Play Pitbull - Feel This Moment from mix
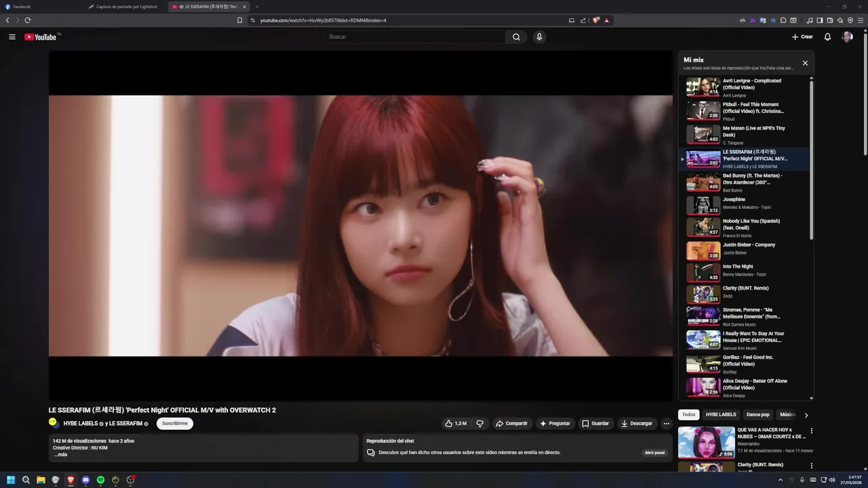The height and width of the screenshot is (488, 868). click(744, 111)
